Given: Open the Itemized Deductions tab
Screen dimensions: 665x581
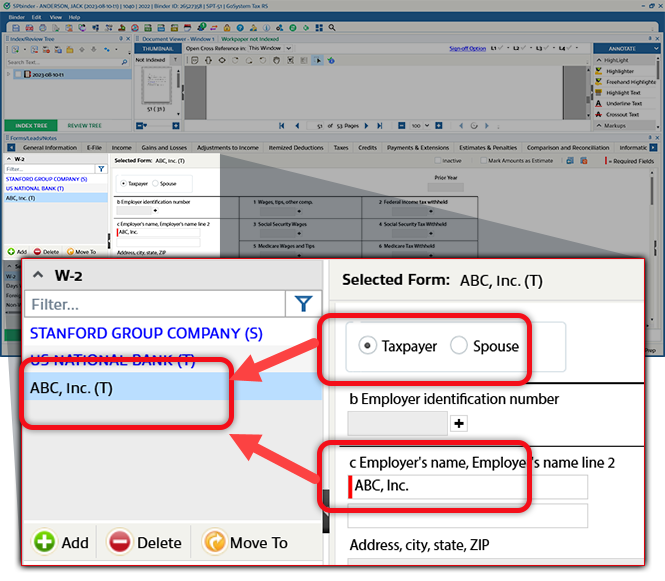Looking at the screenshot, I should click(x=296, y=148).
